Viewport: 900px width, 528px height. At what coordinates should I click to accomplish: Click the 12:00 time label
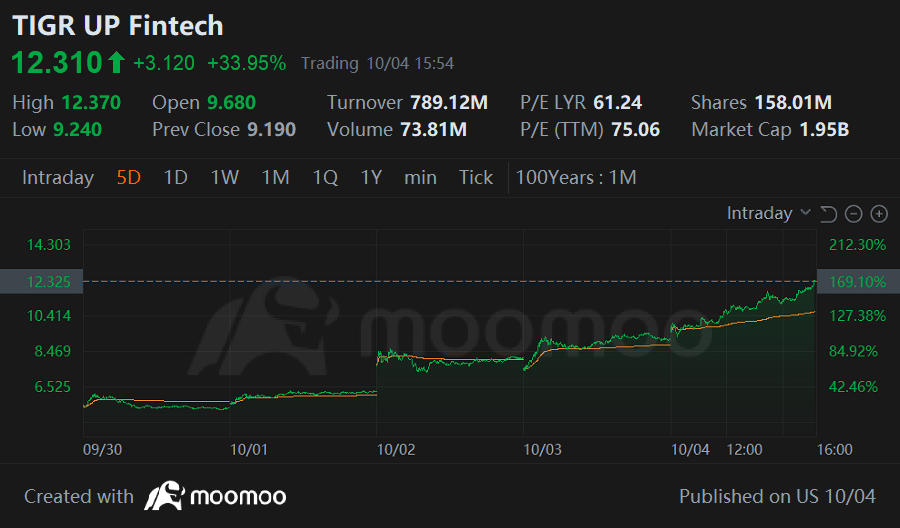click(x=744, y=449)
